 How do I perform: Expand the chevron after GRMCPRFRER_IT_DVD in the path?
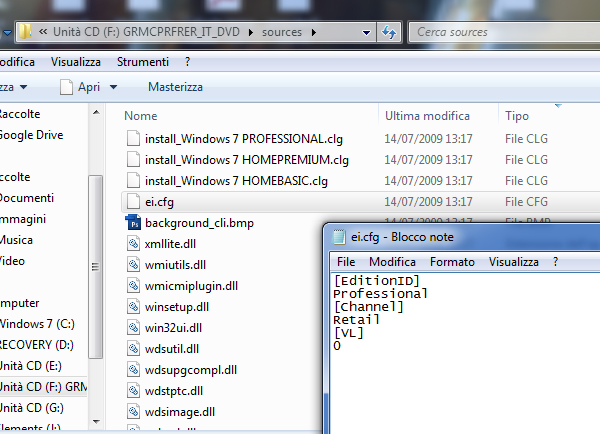pyautogui.click(x=251, y=33)
